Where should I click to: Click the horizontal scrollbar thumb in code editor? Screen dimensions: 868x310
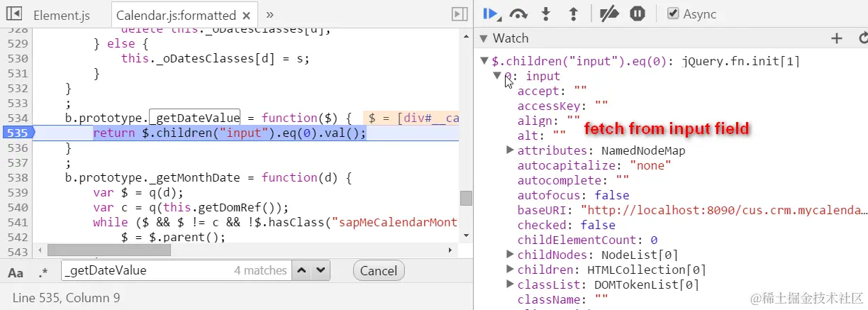109,250
